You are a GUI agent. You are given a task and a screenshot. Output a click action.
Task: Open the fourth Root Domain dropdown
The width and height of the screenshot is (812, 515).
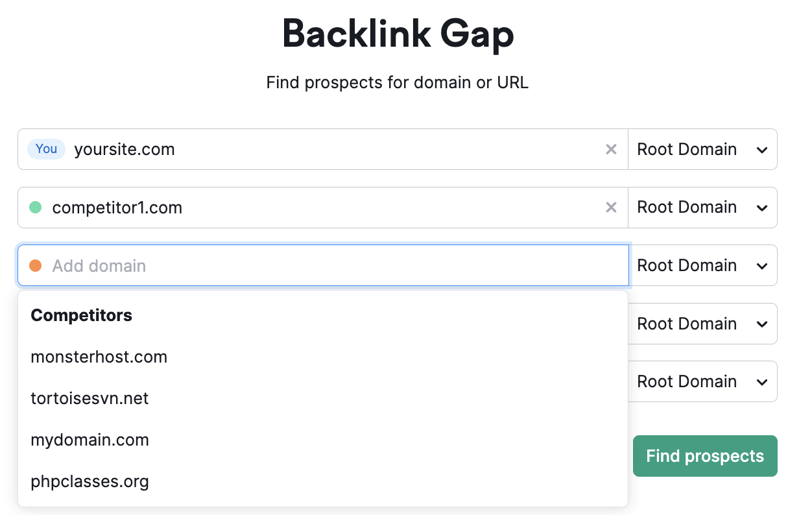pyautogui.click(x=702, y=324)
